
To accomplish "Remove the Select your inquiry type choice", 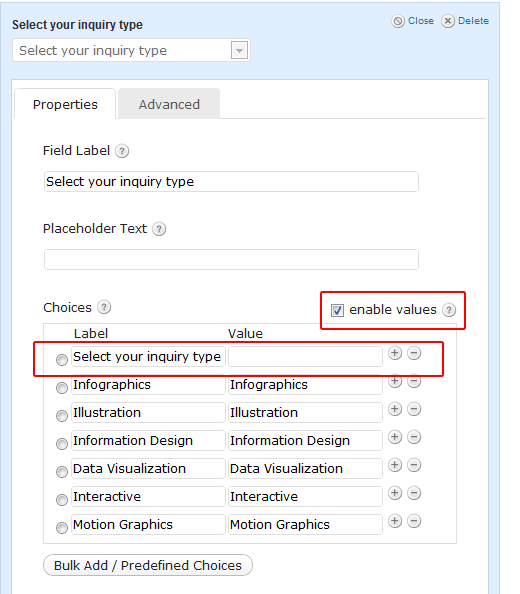I will [414, 353].
